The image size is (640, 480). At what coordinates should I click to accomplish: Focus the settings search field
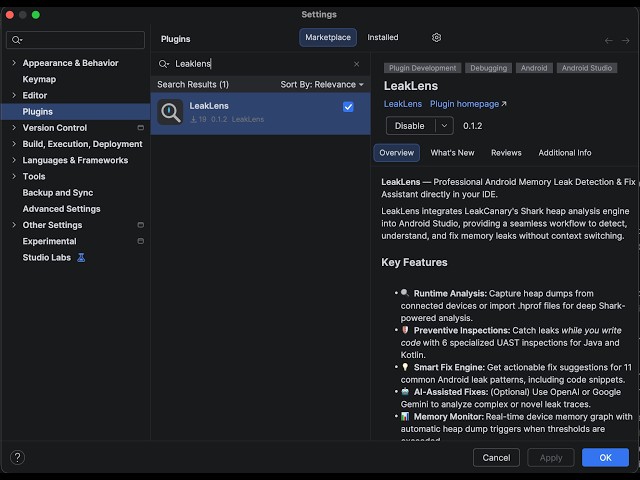pos(76,40)
